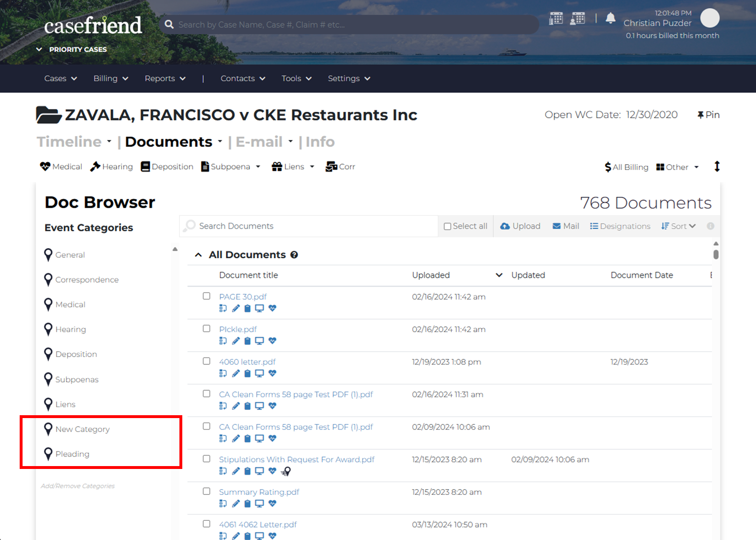
Task: Select checkbox for CA Clean Forms uploaded 02/16/2024
Action: point(206,394)
